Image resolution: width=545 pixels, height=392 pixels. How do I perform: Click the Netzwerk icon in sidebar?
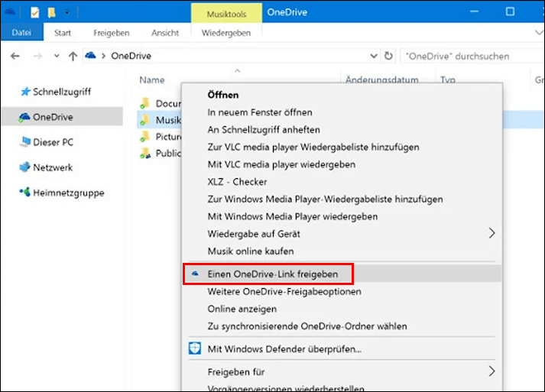click(25, 167)
